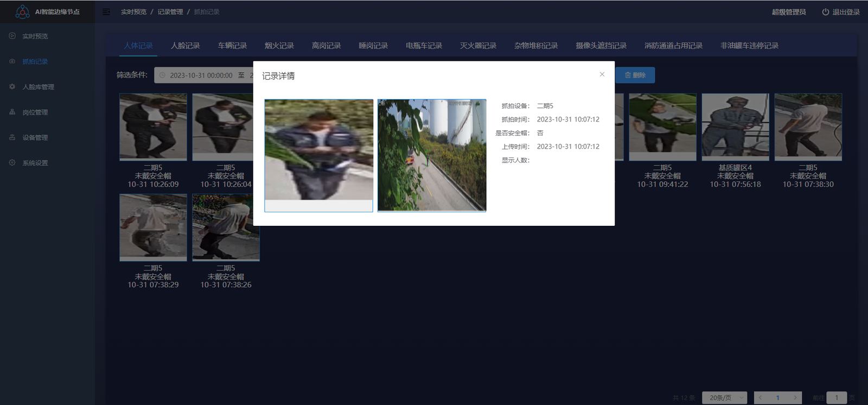
Task: Click the 岗位管理 sidebar icon
Action: pyautogui.click(x=12, y=112)
